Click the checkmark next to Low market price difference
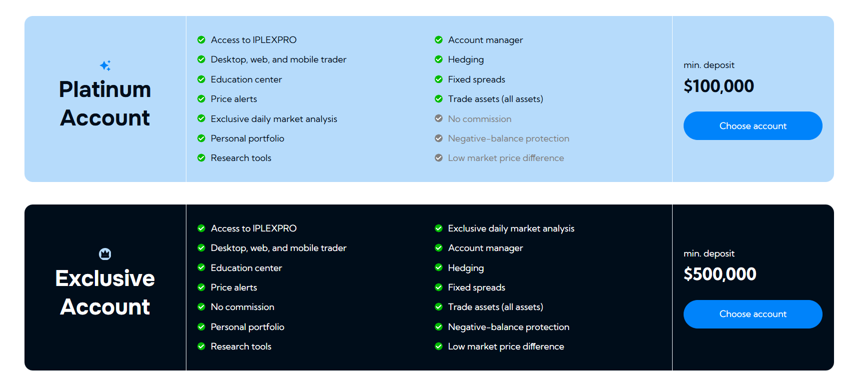The width and height of the screenshot is (868, 381). point(438,346)
